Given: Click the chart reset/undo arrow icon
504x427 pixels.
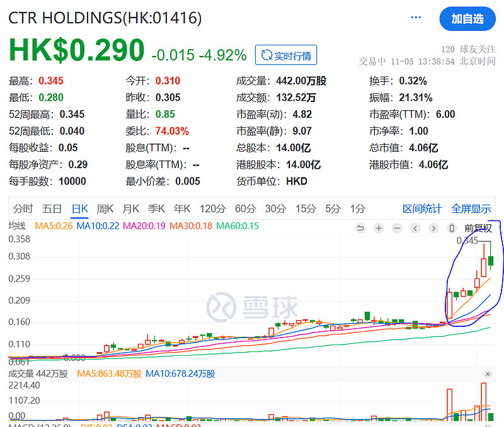Looking at the screenshot, I should click(x=360, y=229).
